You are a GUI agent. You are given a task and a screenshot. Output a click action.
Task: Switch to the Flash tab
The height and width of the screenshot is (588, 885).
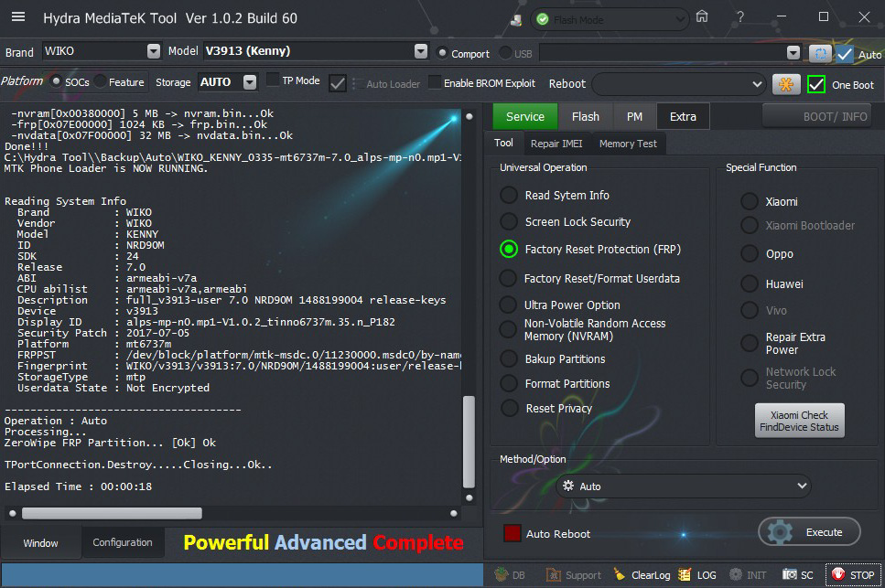(586, 116)
